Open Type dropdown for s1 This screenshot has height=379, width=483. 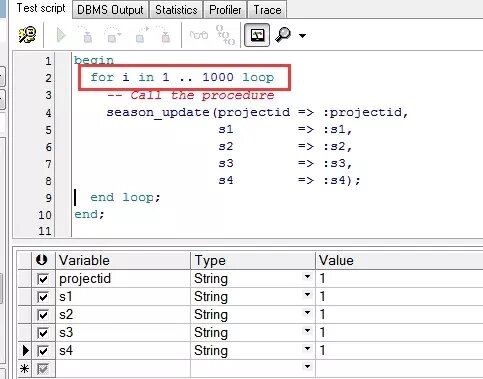[x=307, y=295]
